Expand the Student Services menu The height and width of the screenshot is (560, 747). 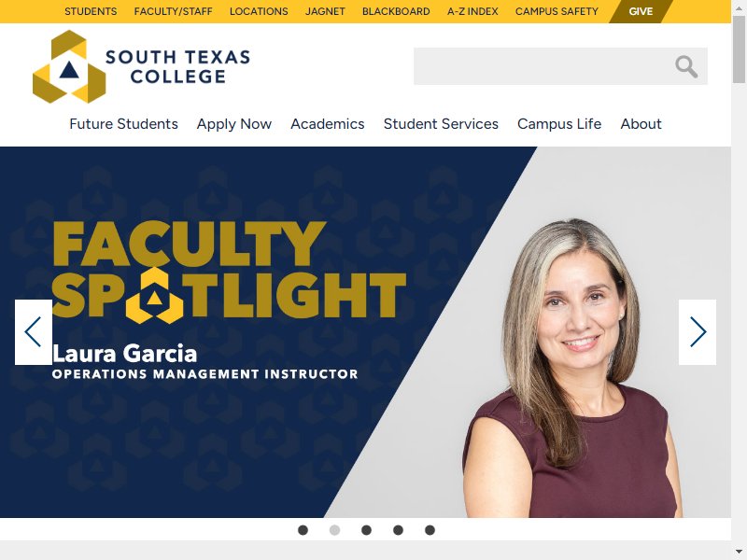pyautogui.click(x=441, y=124)
